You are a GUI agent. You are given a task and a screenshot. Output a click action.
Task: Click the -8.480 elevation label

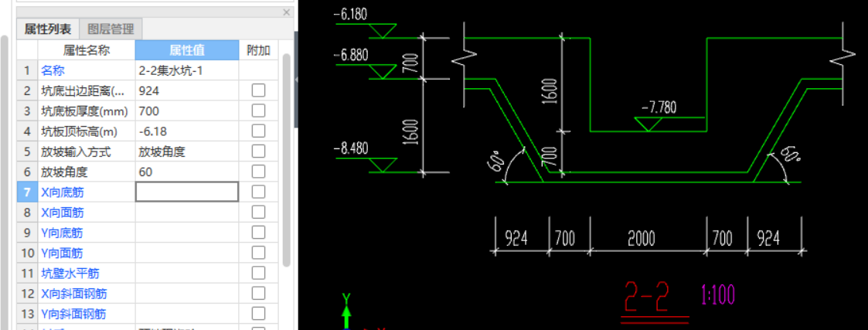(350, 149)
